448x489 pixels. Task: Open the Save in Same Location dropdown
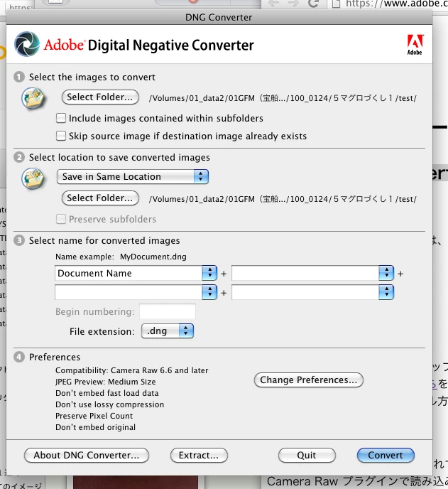(x=133, y=176)
